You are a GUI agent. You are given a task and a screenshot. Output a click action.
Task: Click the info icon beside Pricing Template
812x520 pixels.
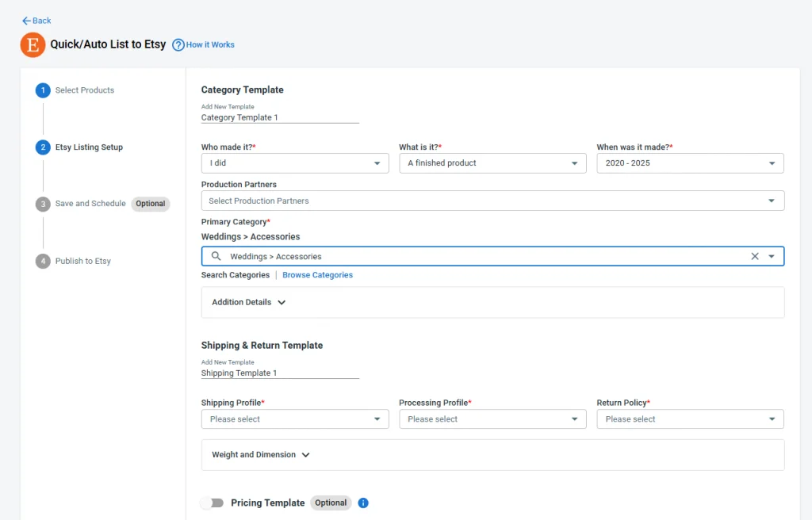[363, 503]
